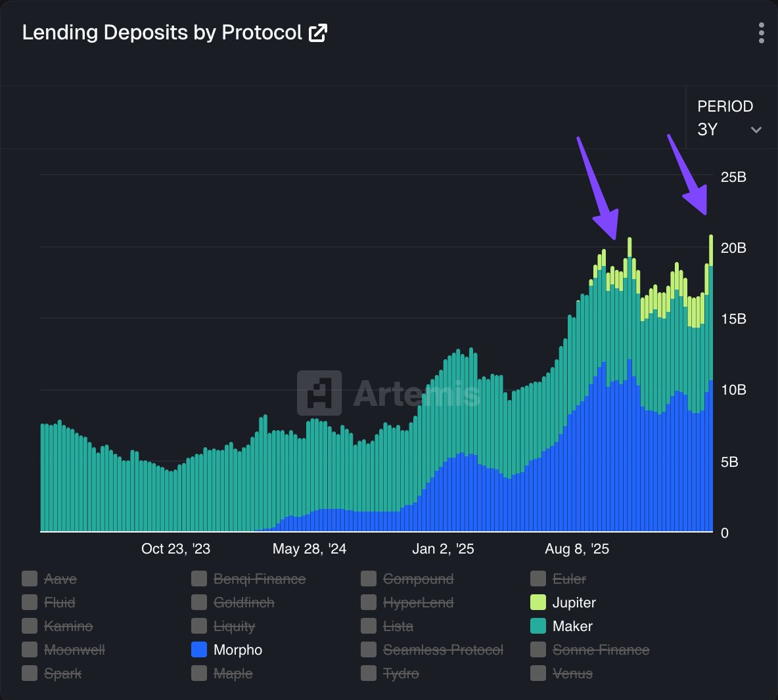Enable the Seamless Protocol legend checkbox
This screenshot has height=700, width=778.
[x=369, y=649]
